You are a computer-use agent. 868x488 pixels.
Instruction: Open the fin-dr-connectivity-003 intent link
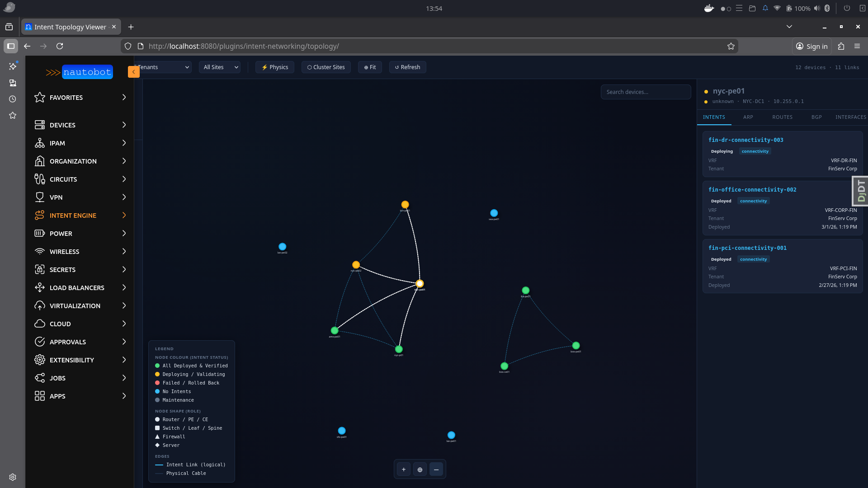pos(745,140)
